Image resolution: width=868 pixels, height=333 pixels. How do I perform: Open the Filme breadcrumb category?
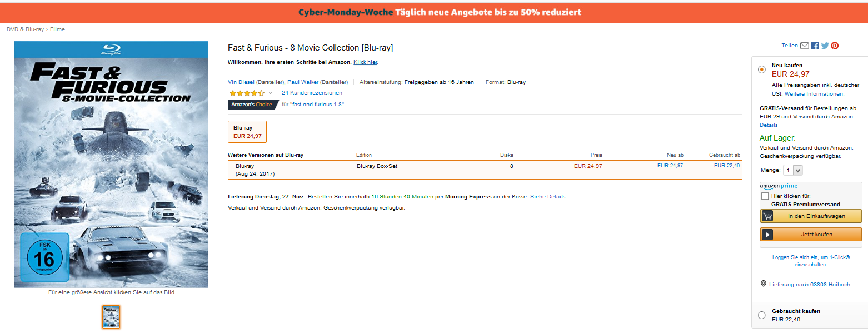pos(57,29)
